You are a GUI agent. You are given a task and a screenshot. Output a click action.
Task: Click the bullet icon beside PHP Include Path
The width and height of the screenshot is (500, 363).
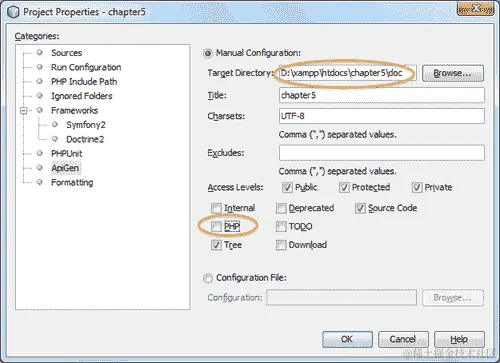[x=40, y=81]
